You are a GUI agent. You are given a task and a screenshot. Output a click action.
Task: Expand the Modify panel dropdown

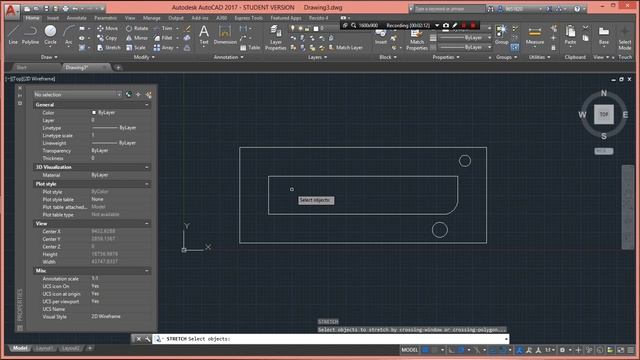[144, 57]
